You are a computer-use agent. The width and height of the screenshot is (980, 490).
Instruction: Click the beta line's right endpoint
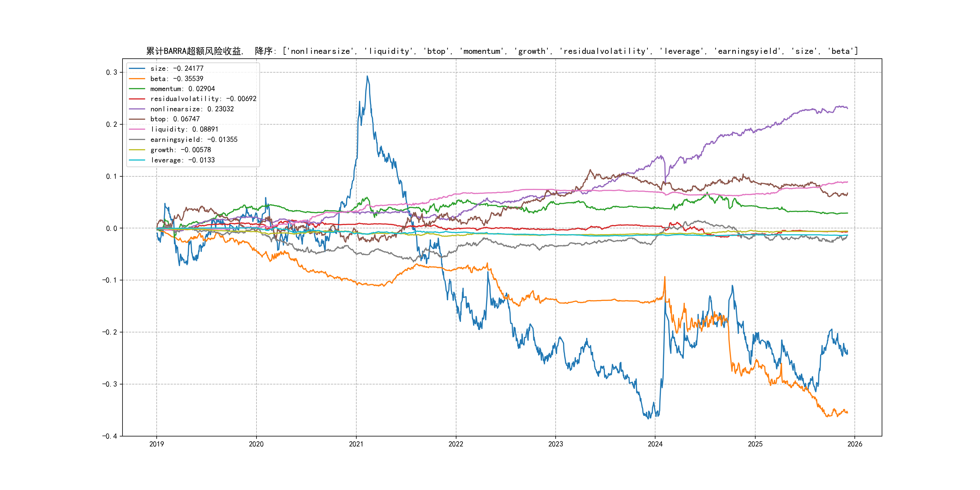pos(847,413)
